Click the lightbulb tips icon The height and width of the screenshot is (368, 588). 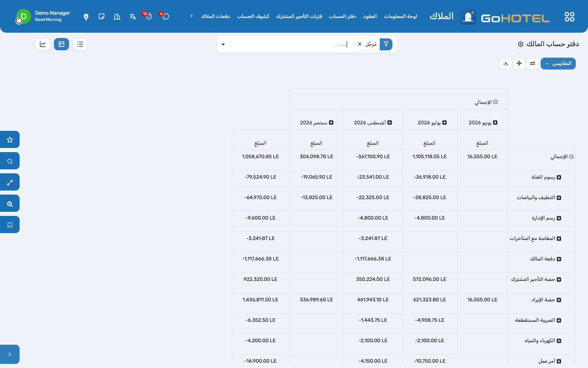[86, 16]
